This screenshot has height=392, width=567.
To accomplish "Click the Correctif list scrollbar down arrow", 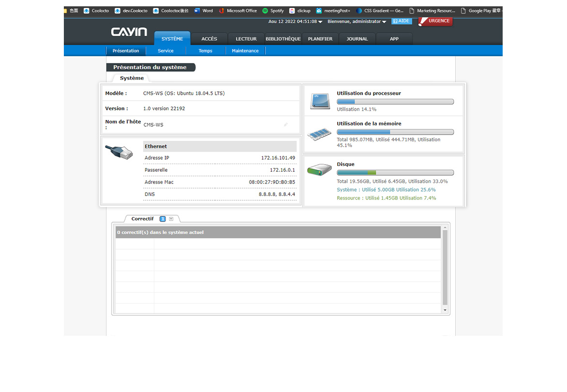I will pyautogui.click(x=445, y=310).
